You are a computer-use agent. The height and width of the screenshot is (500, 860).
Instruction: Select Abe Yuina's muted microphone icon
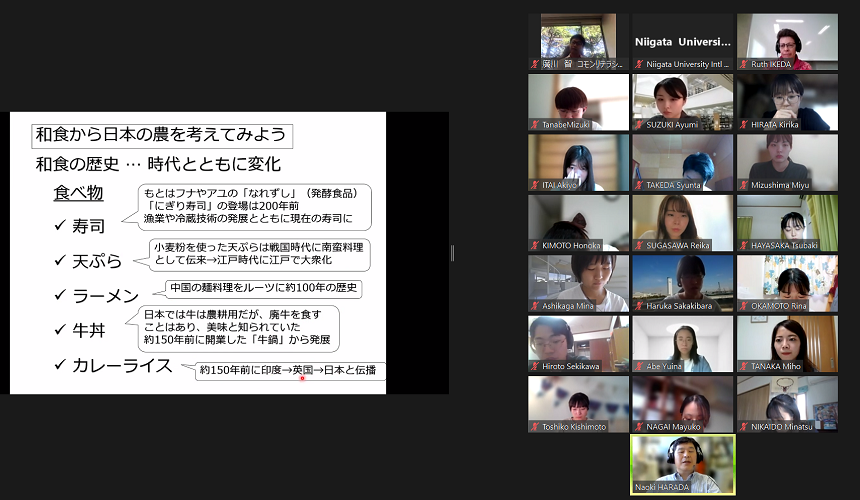tap(639, 367)
